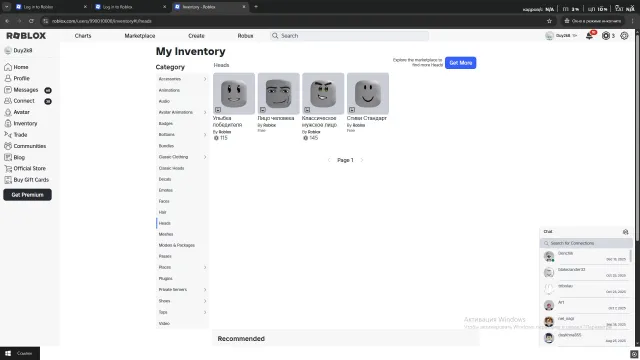Open the Классическое мужское лицо head thumbnail

pos(323,93)
